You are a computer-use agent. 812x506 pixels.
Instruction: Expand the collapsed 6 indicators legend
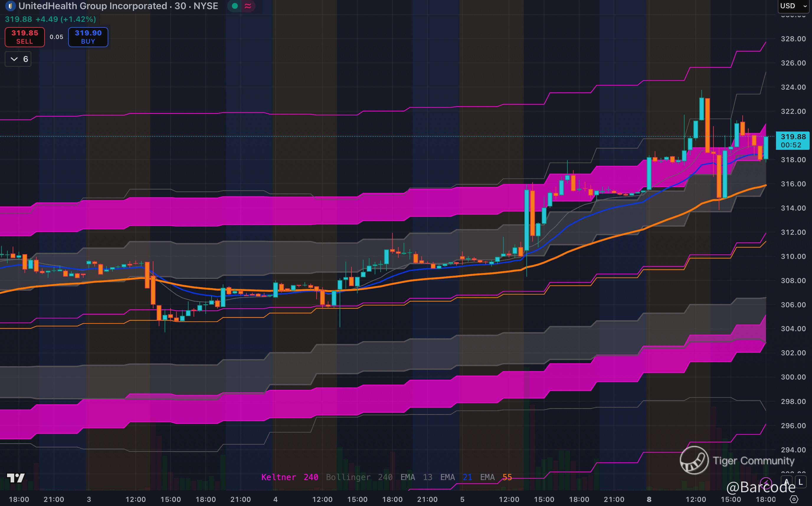tap(18, 59)
